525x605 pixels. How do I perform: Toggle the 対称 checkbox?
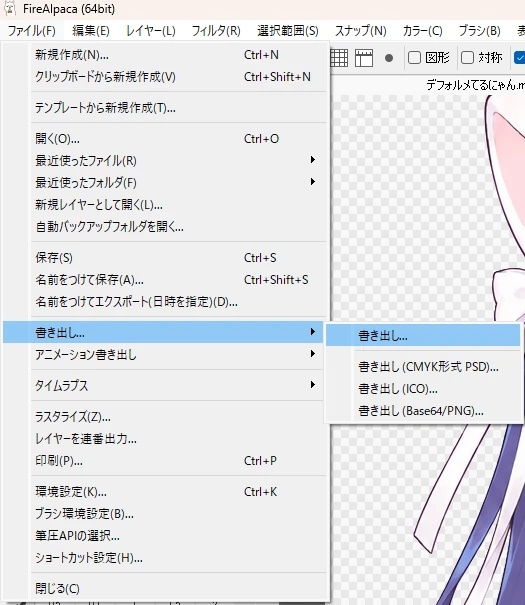click(x=467, y=58)
